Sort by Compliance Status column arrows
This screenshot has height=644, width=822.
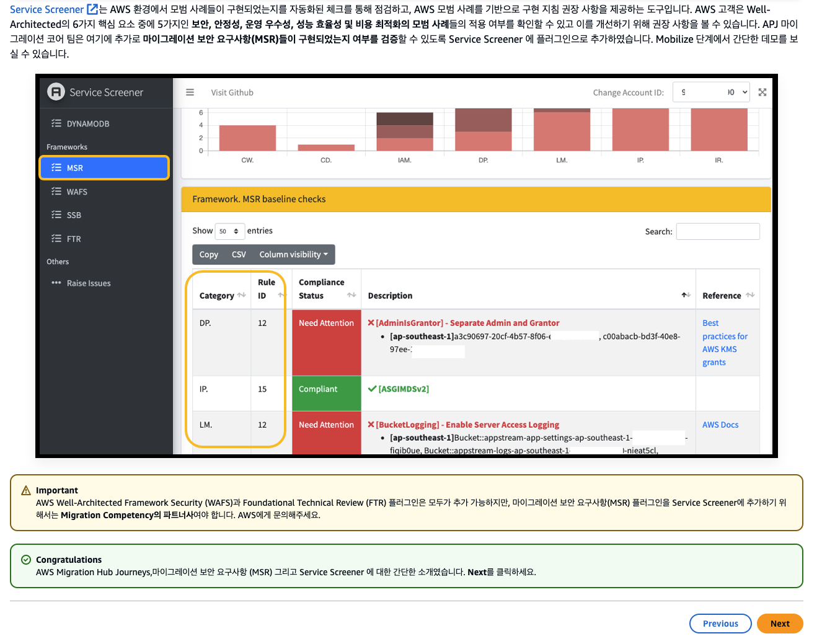click(x=351, y=295)
